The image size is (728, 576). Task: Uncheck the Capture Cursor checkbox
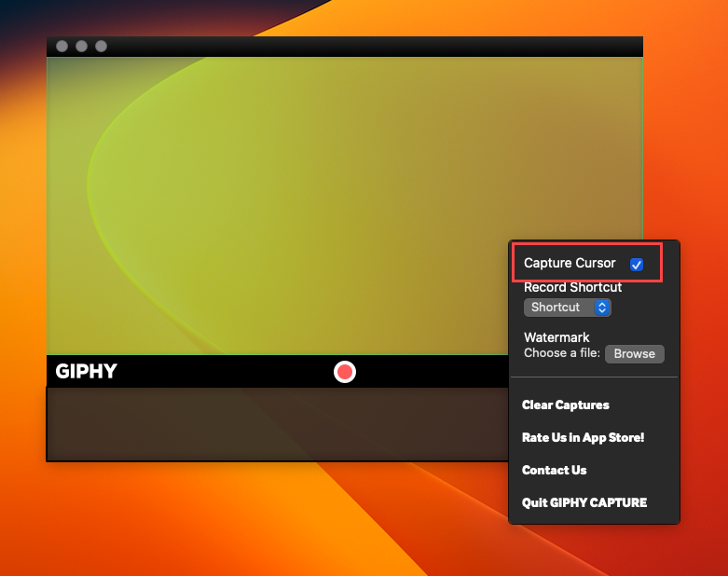636,264
